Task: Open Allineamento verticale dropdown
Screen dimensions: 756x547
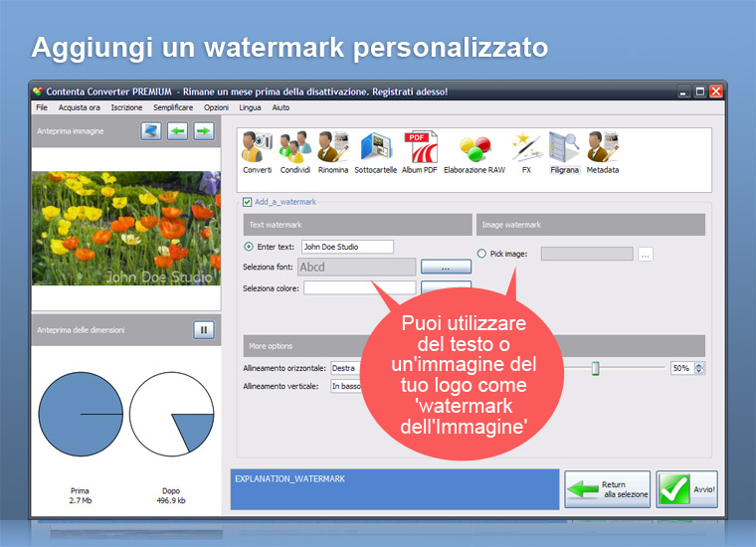Action: coord(346,386)
